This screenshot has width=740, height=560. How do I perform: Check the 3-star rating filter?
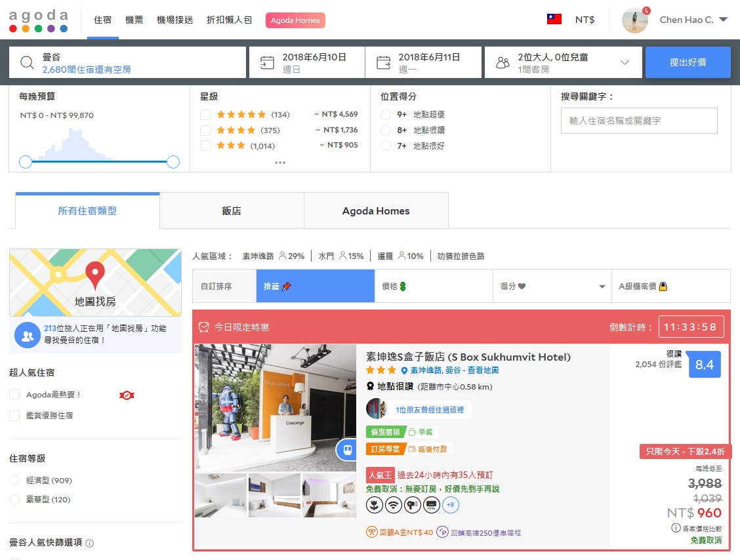point(205,146)
